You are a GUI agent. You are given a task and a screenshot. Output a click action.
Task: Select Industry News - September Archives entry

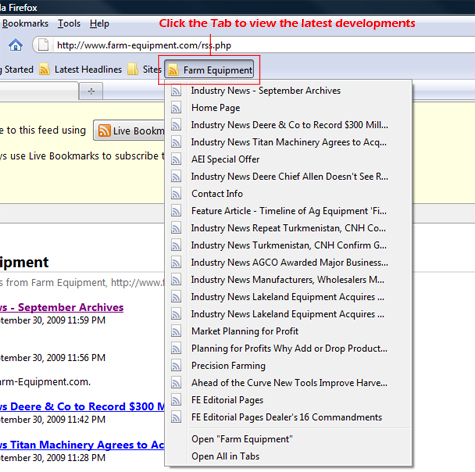(289, 91)
